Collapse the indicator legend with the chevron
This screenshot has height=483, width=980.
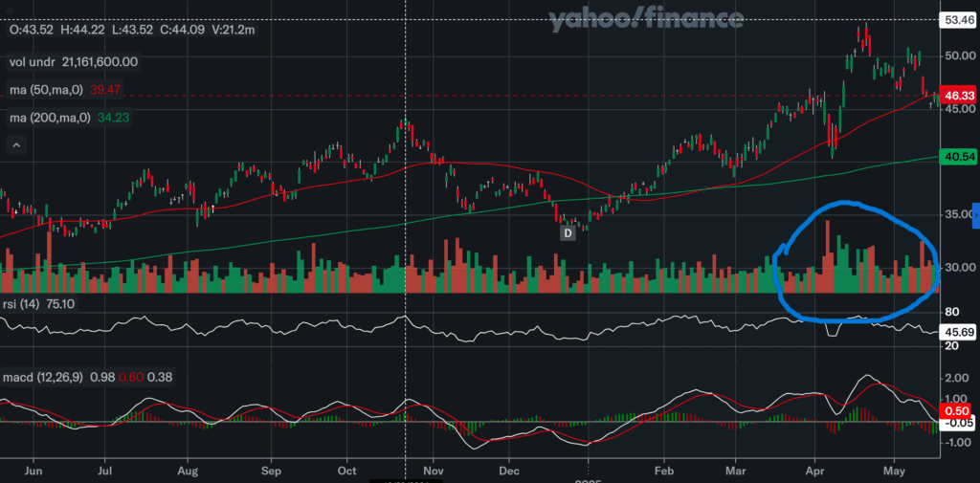15,145
